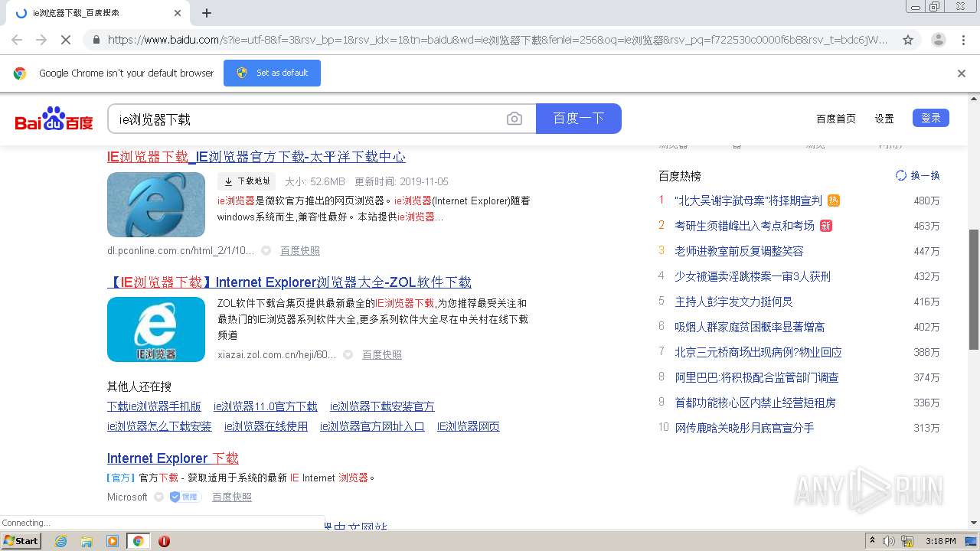Click site lock icon in address bar

point(95,40)
